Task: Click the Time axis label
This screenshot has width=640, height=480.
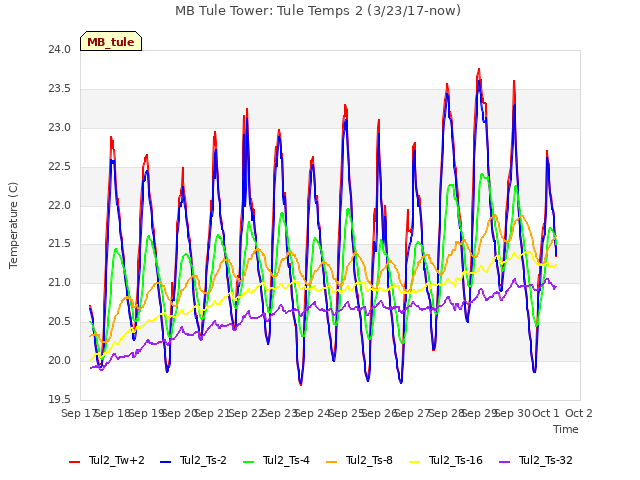Action: point(566,429)
